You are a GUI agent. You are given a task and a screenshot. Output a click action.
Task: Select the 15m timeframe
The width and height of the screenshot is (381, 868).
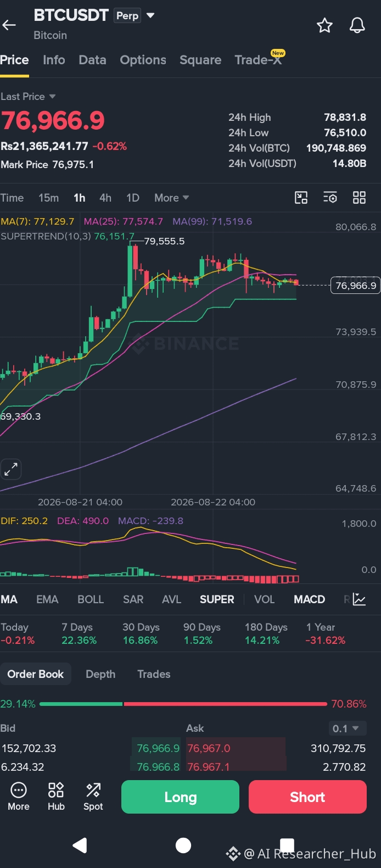(x=48, y=198)
